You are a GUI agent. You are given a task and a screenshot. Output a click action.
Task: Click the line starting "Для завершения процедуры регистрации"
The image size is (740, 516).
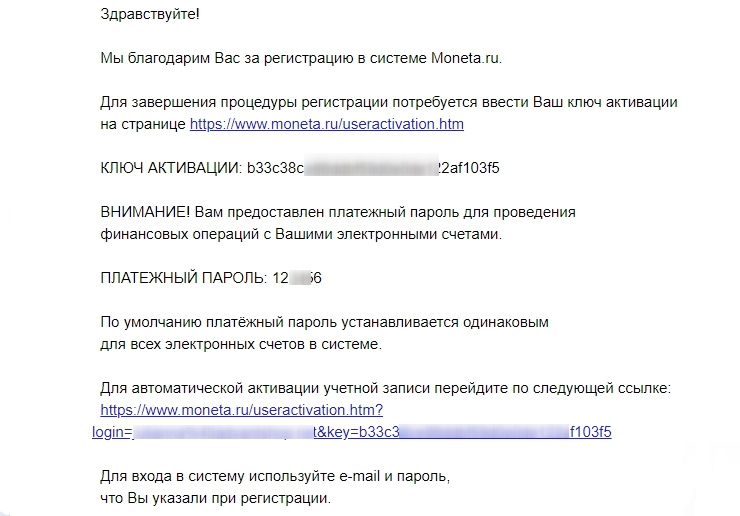390,102
